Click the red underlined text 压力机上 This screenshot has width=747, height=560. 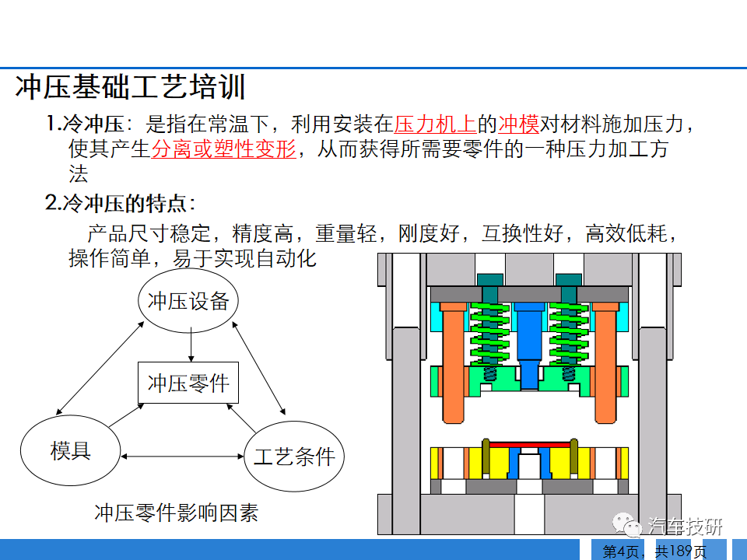click(435, 124)
